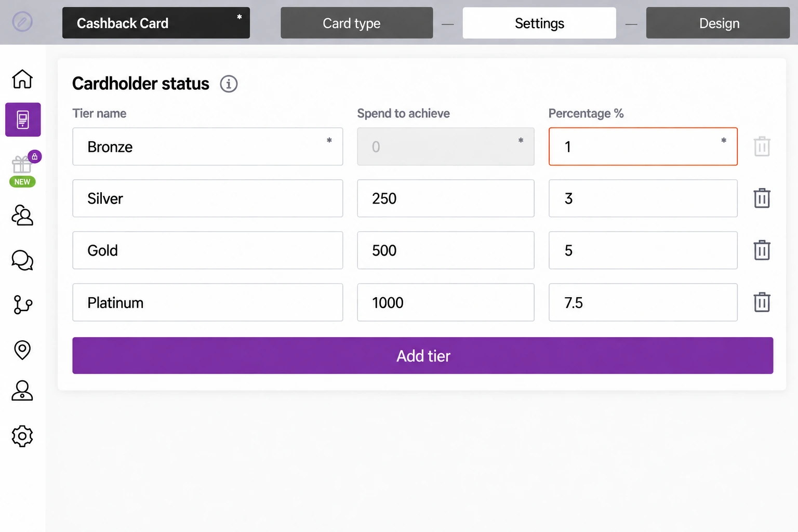Delete the Bronze tier with its trash icon
The height and width of the screenshot is (532, 798).
(762, 147)
